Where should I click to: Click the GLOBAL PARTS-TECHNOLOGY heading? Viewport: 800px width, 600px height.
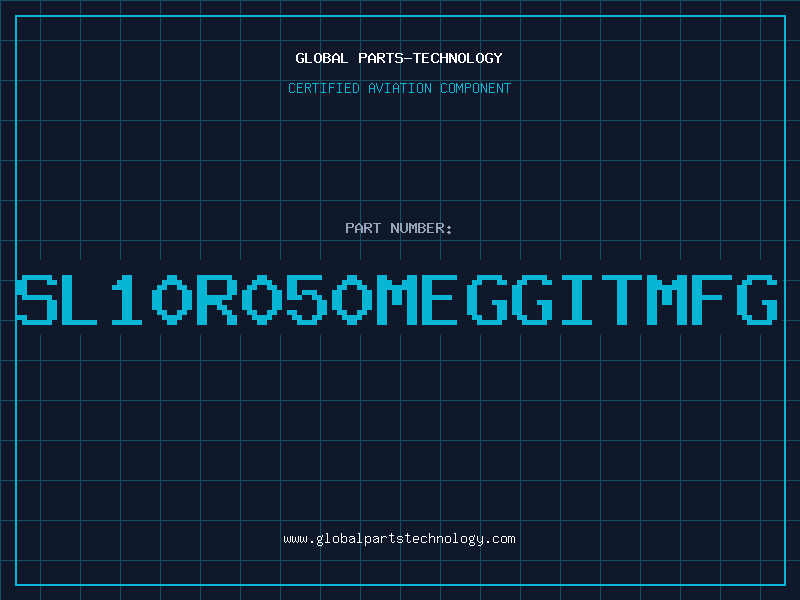point(399,58)
